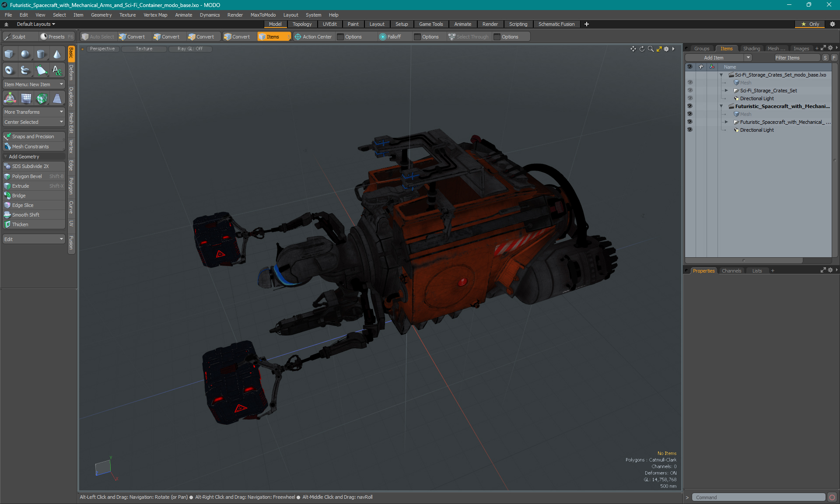Open the Geometry menu
The height and width of the screenshot is (504, 840).
click(101, 15)
